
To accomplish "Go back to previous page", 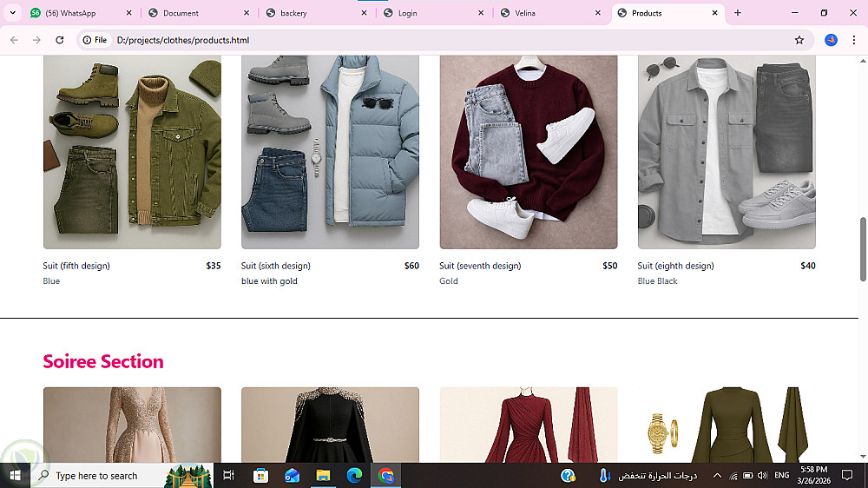I will (x=14, y=40).
